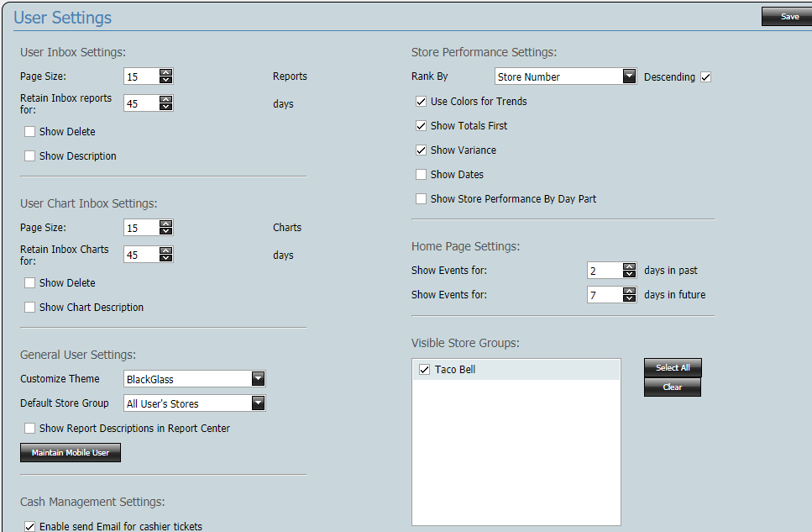The height and width of the screenshot is (532, 812).
Task: Decrease Retain Inbox reports days value
Action: pyautogui.click(x=167, y=106)
